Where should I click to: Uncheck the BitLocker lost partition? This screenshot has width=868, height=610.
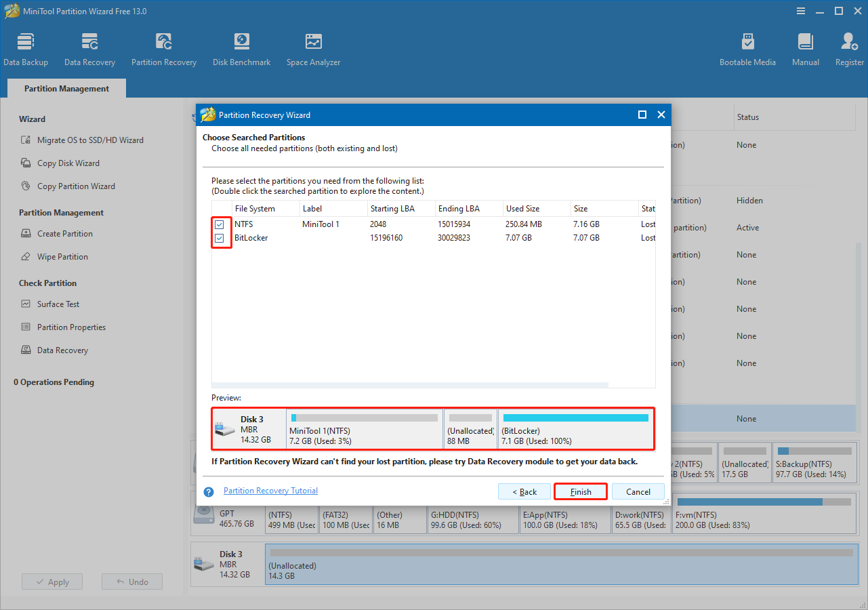click(x=220, y=237)
